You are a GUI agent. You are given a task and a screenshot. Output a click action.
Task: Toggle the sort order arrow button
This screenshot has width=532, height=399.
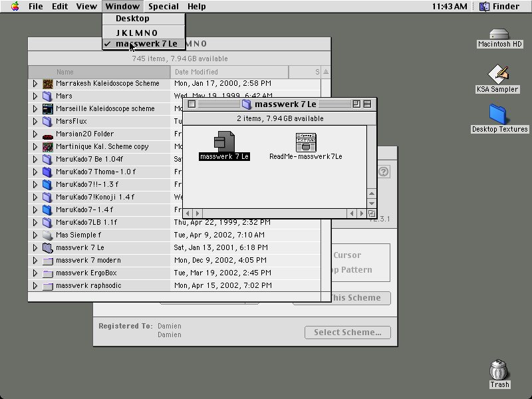[x=326, y=72]
